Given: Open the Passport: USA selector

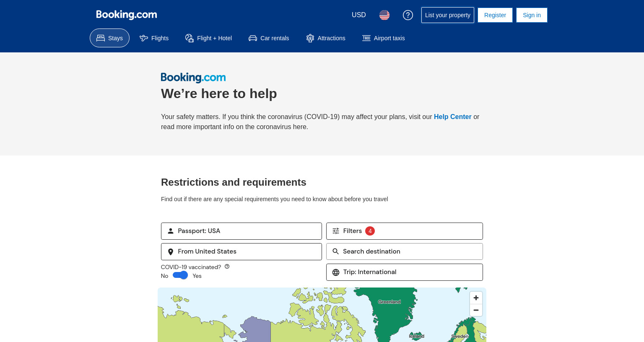Looking at the screenshot, I should pos(241,231).
